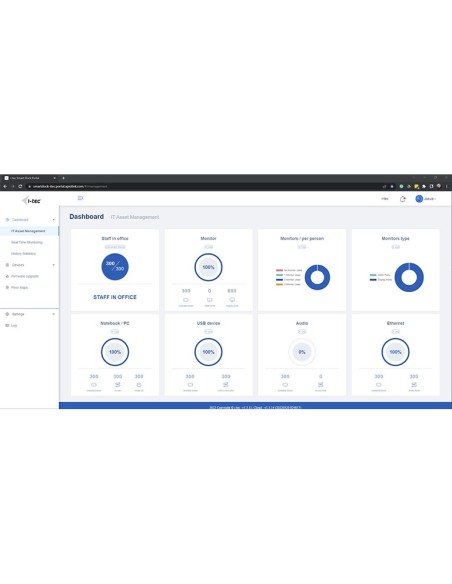Expand the Devices menu arrow
Image resolution: width=452 pixels, height=584 pixels.
point(54,265)
